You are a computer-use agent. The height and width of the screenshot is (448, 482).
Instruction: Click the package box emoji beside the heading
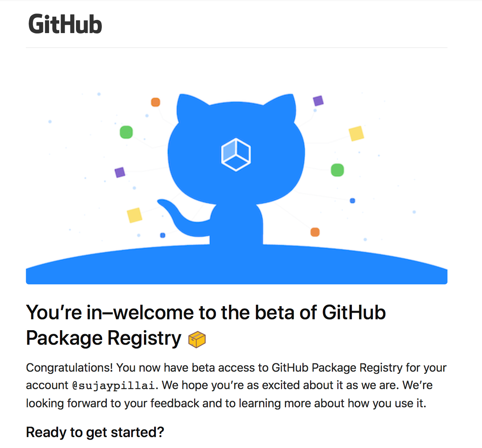pos(197,339)
